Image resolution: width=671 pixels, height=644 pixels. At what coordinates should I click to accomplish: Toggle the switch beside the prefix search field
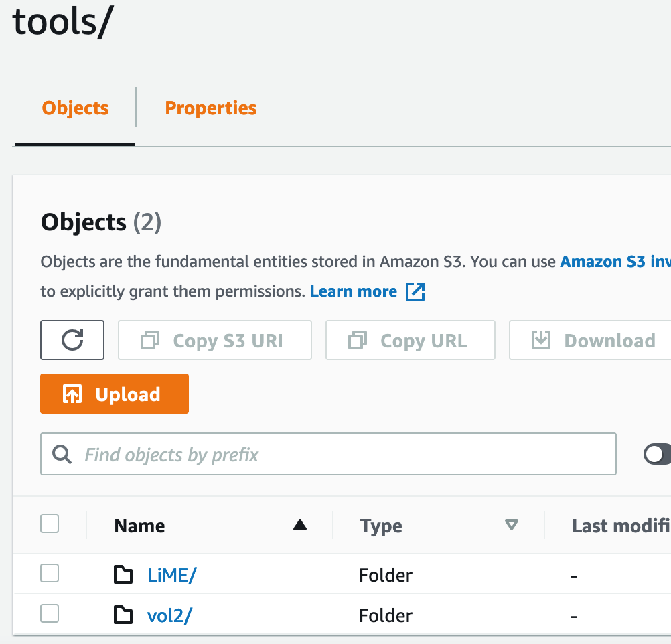[x=658, y=454]
